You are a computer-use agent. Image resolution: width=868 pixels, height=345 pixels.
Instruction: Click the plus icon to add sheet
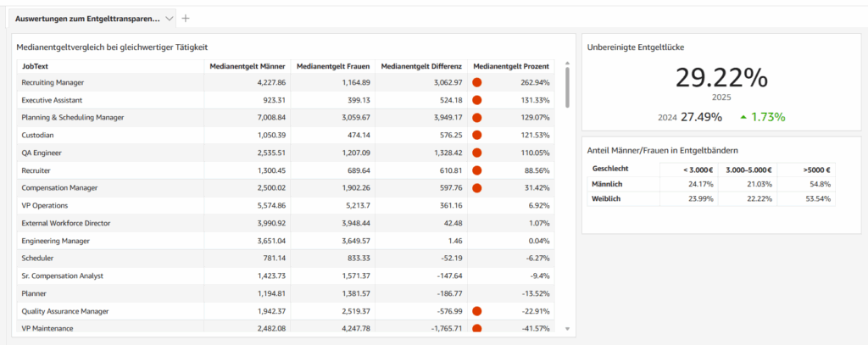[x=186, y=18]
